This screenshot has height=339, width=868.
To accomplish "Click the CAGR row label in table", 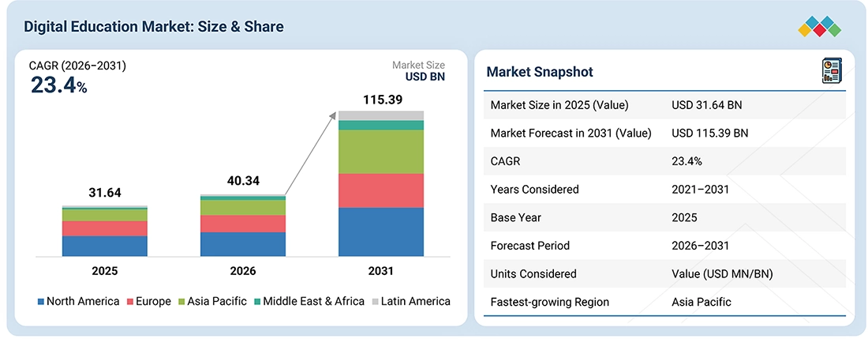I will [x=505, y=161].
